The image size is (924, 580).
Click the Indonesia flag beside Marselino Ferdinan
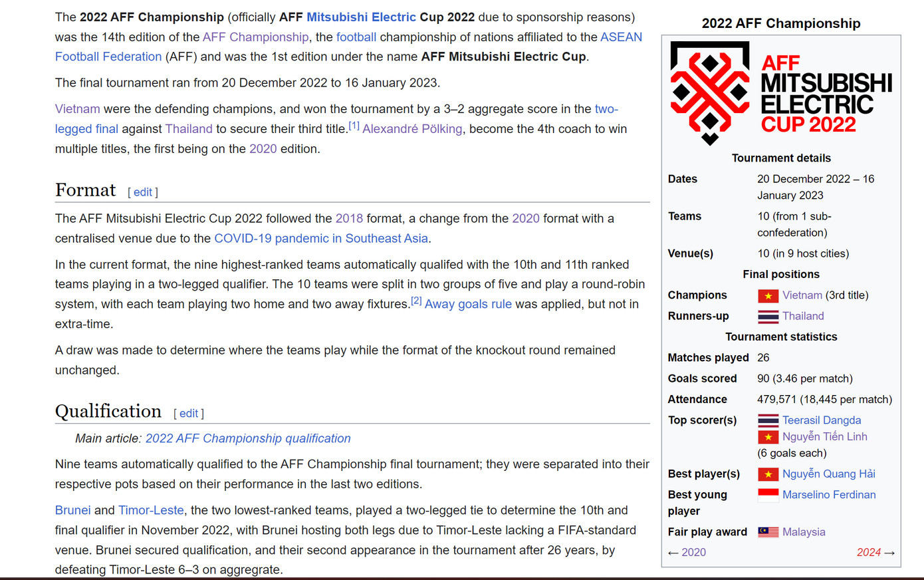[768, 495]
